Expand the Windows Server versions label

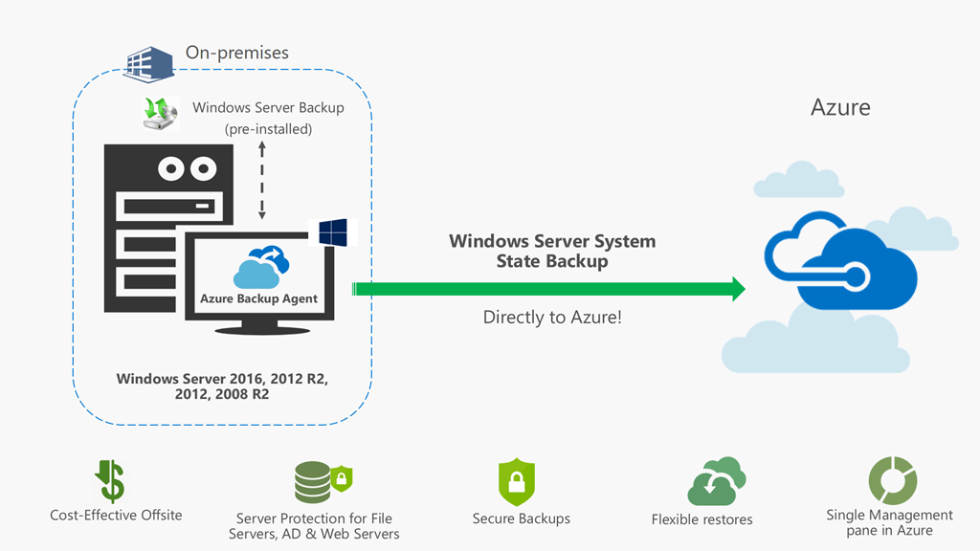point(222,385)
